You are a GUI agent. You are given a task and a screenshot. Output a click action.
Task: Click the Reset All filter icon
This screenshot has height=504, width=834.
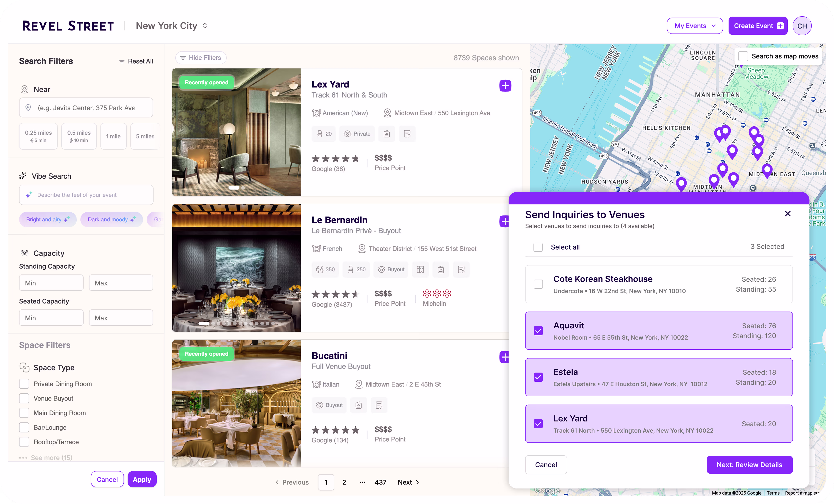[122, 61]
